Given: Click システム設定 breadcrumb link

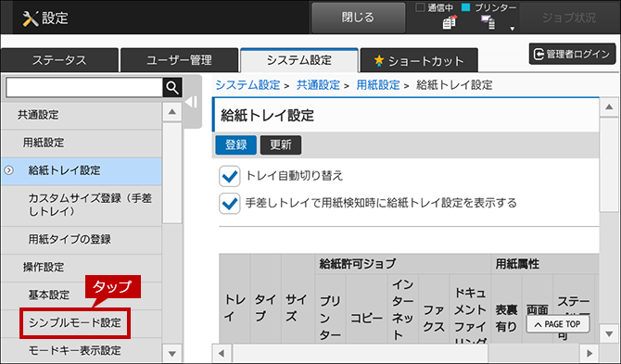Looking at the screenshot, I should [247, 85].
